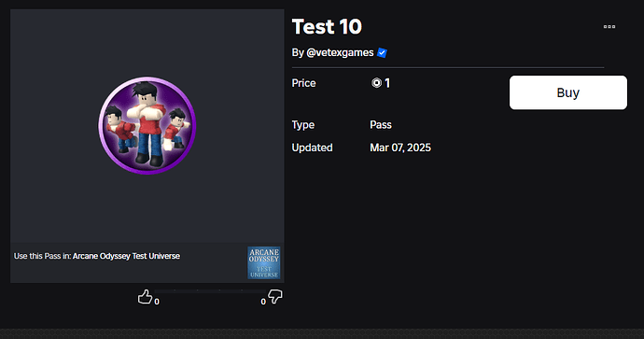Click the Type label
644x339 pixels.
tap(303, 125)
